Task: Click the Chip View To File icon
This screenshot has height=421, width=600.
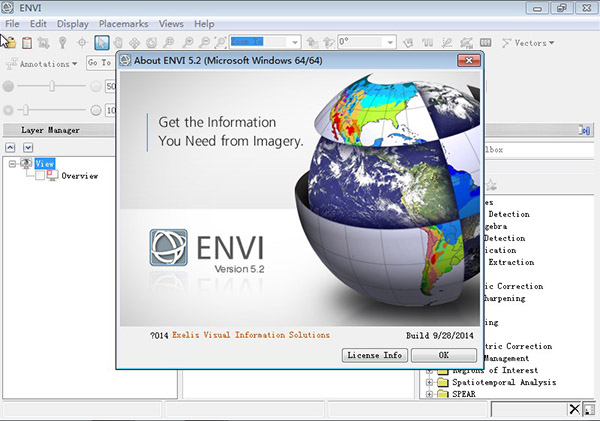Action: tap(43, 42)
